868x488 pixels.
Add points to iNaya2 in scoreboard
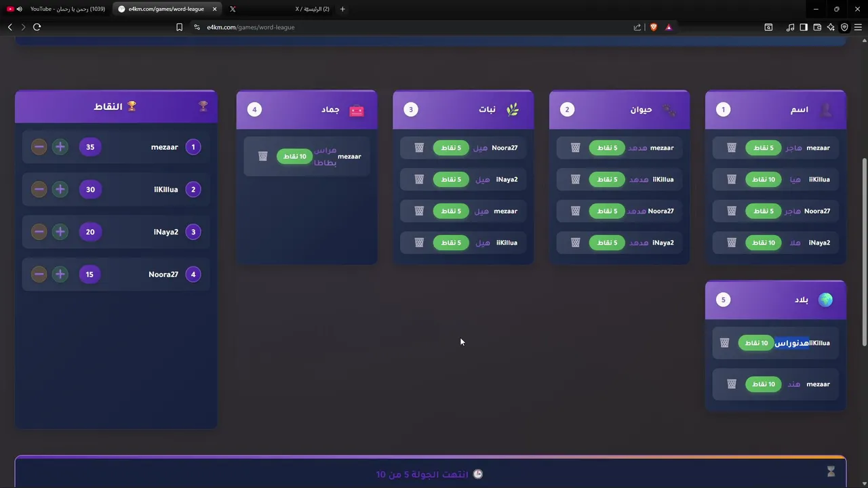(x=60, y=232)
